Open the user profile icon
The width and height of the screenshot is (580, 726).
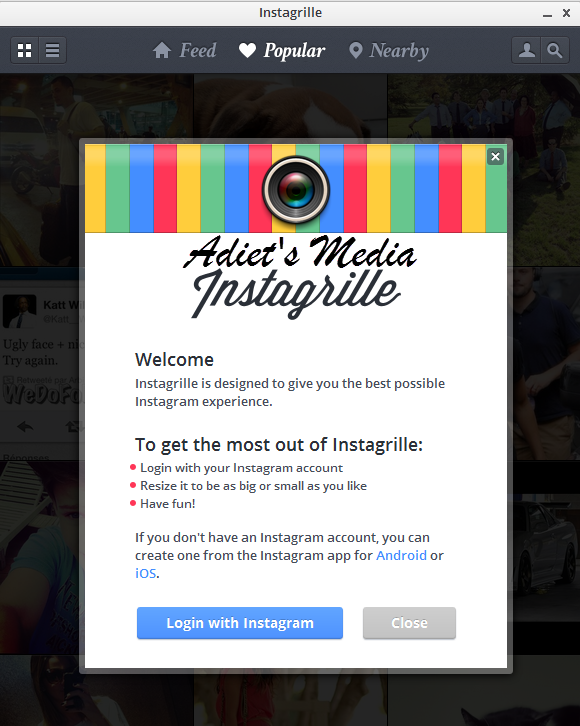(526, 50)
